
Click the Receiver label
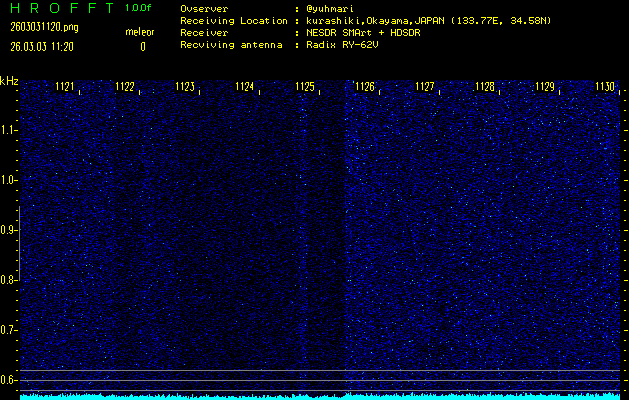(x=204, y=33)
